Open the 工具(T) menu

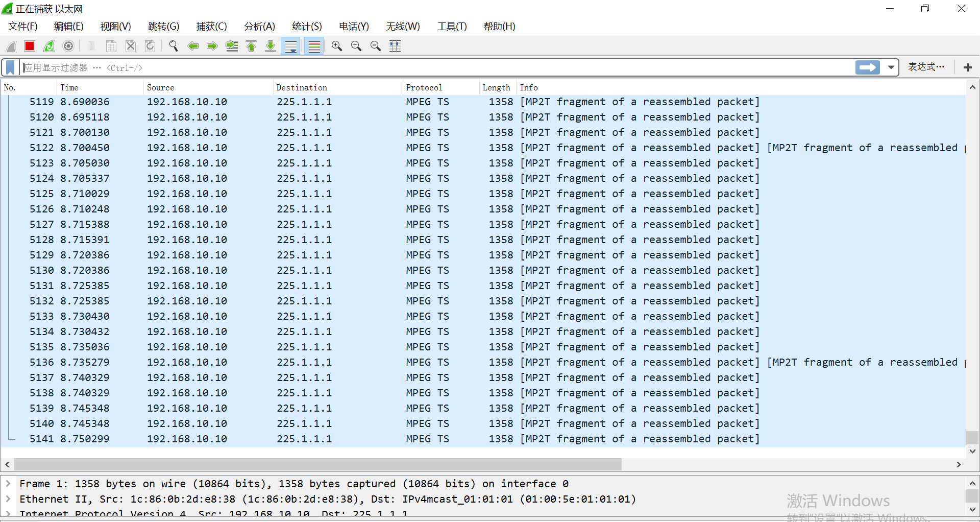point(452,26)
